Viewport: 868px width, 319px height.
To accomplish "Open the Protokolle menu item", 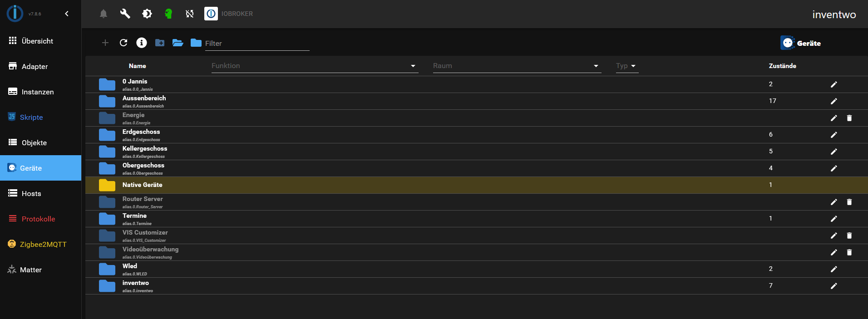I will click(x=38, y=219).
